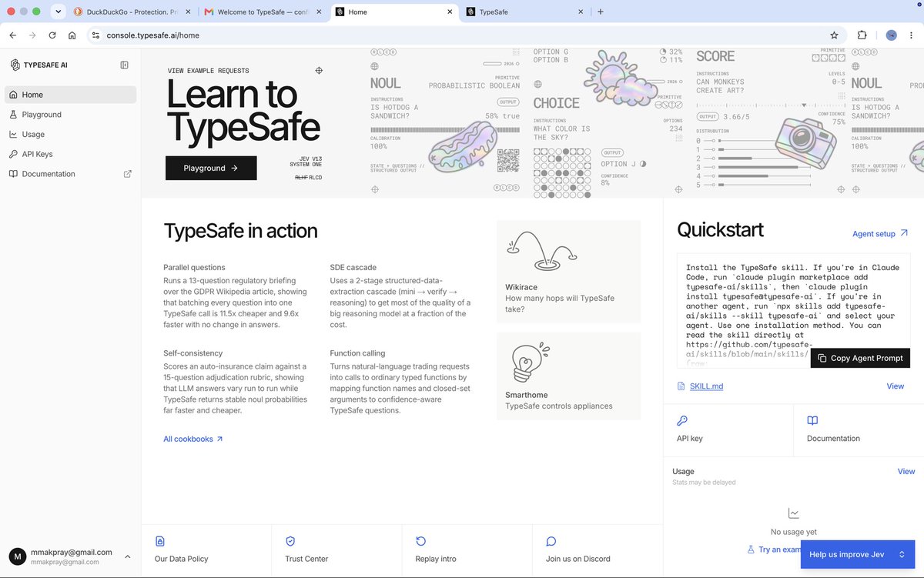924x578 pixels.
Task: Click the Our Data Policy document icon
Action: click(x=160, y=541)
